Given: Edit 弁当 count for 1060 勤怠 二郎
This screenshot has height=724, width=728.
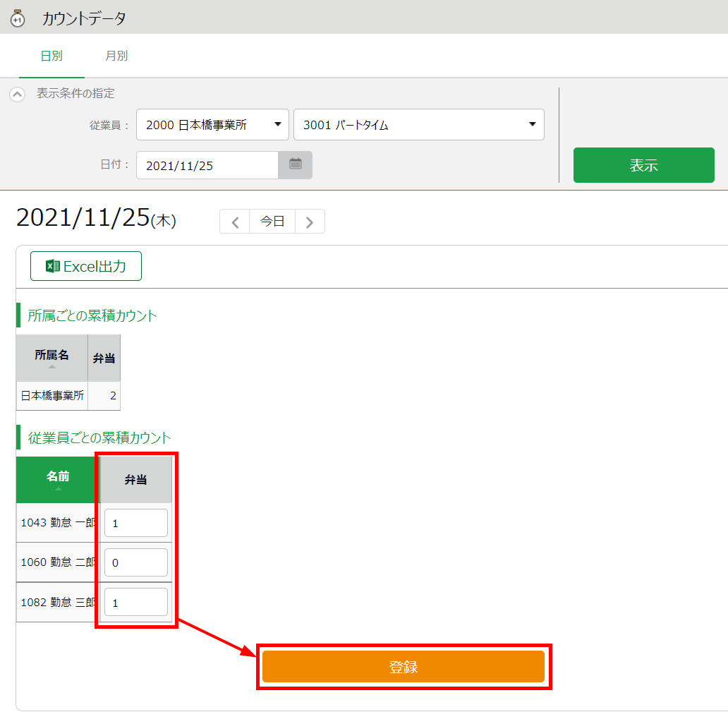Looking at the screenshot, I should click(136, 562).
